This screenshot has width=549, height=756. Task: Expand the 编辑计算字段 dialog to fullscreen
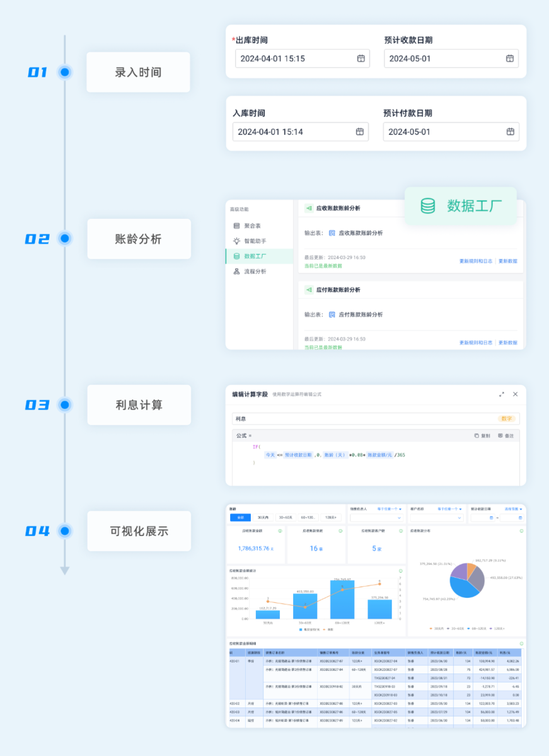coord(502,394)
